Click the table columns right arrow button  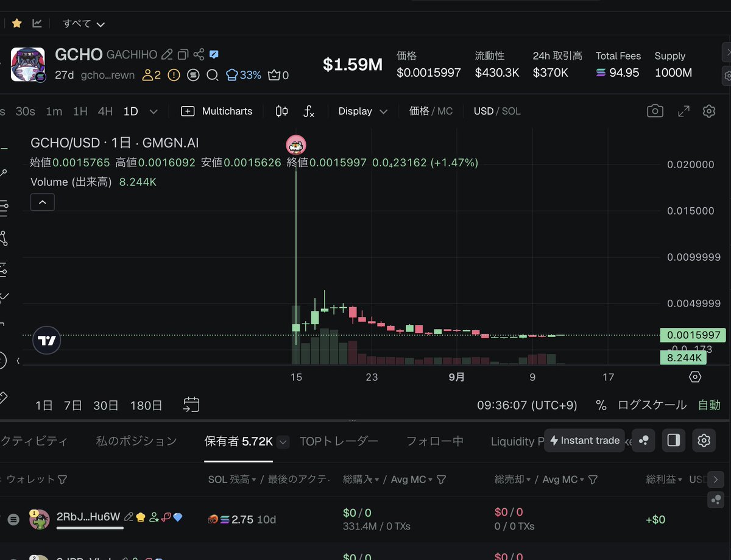716,479
